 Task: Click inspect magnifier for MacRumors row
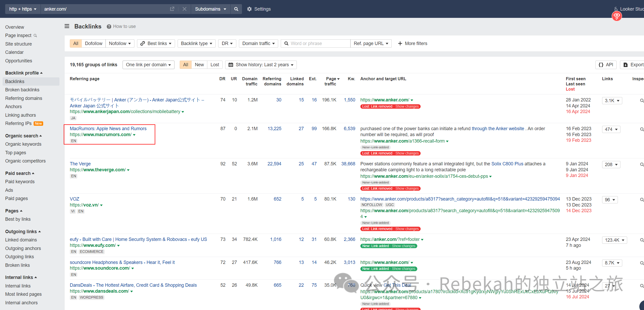(642, 129)
